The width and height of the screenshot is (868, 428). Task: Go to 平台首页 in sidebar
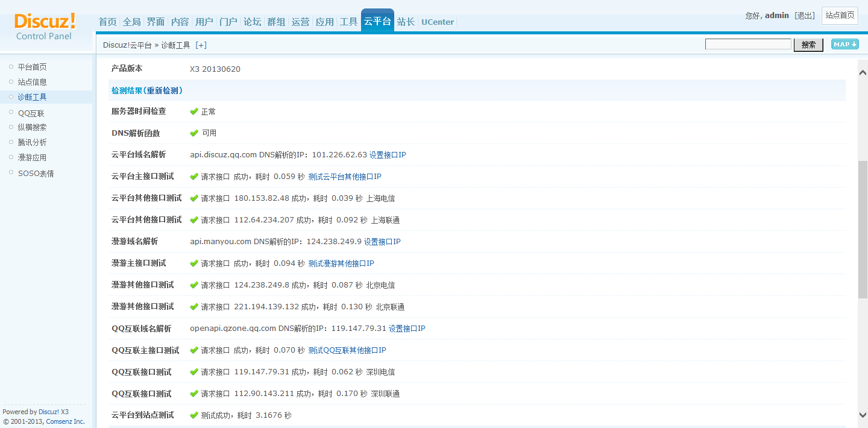point(32,67)
